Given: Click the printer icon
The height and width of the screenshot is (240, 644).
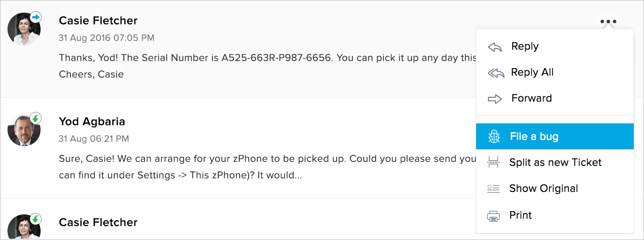Looking at the screenshot, I should pos(493,216).
